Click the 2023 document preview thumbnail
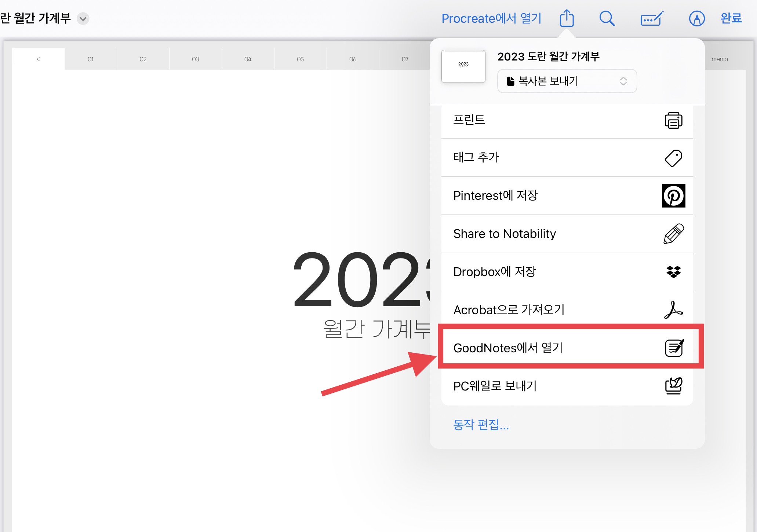757x532 pixels. (463, 66)
